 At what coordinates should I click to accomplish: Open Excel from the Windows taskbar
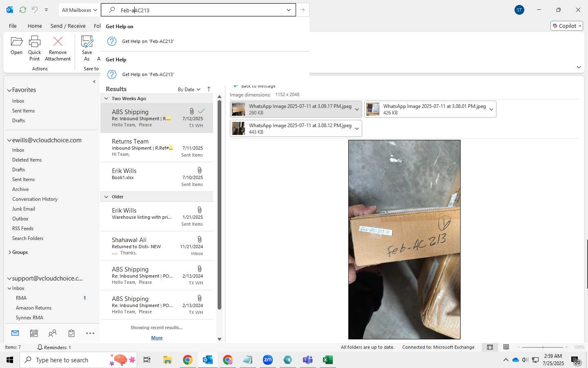pyautogui.click(x=327, y=360)
